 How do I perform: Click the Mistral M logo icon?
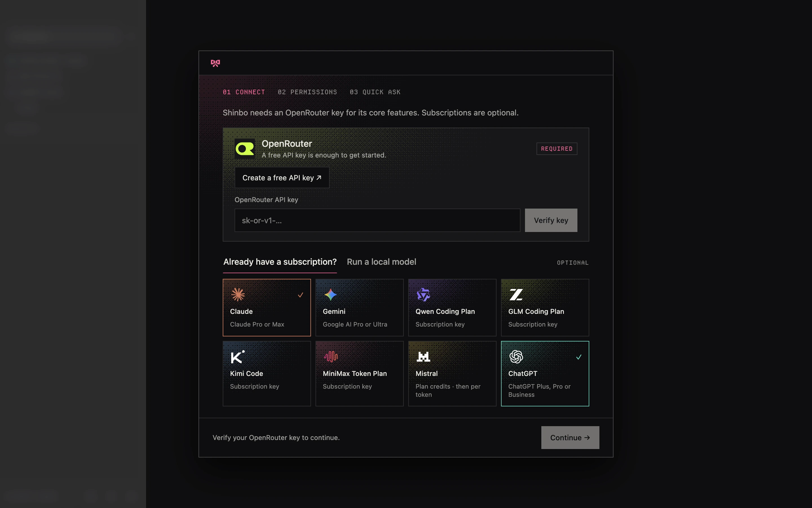pyautogui.click(x=423, y=356)
